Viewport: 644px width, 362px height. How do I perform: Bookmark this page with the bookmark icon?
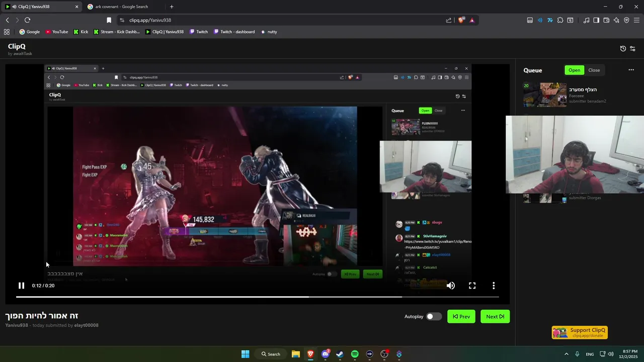pyautogui.click(x=109, y=20)
